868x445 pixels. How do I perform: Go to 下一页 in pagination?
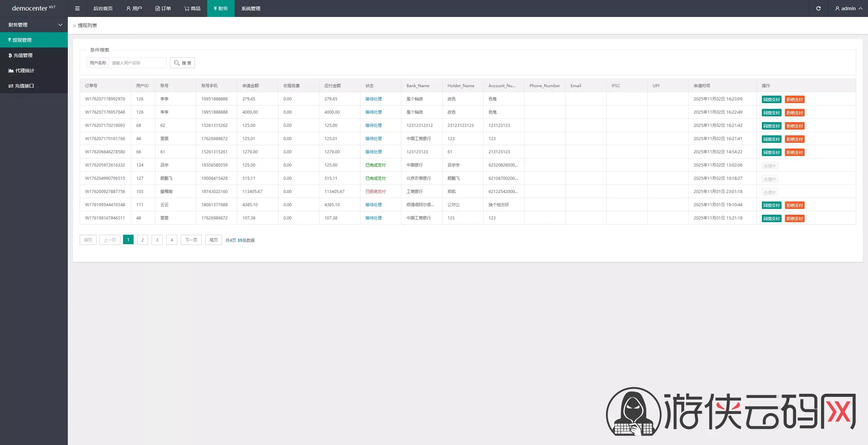tap(191, 240)
